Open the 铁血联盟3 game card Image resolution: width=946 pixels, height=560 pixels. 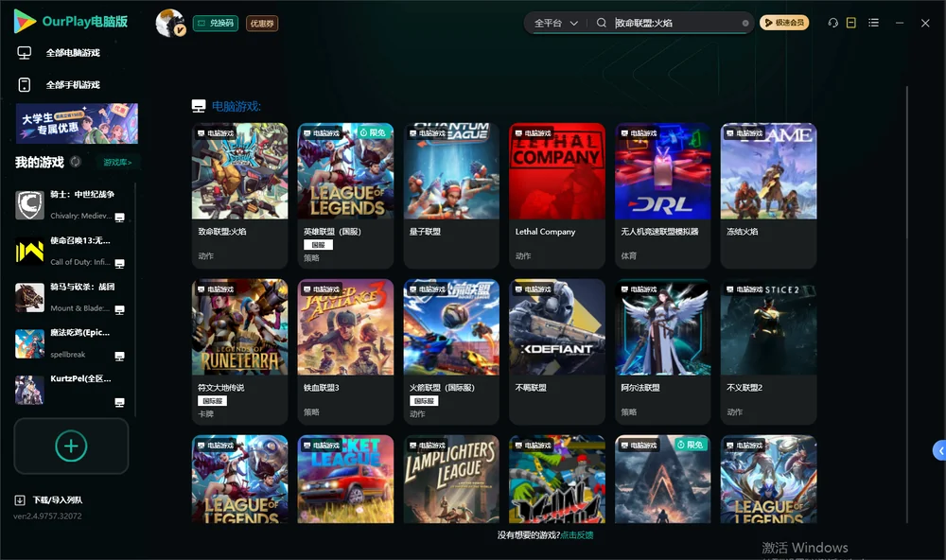tap(345, 352)
